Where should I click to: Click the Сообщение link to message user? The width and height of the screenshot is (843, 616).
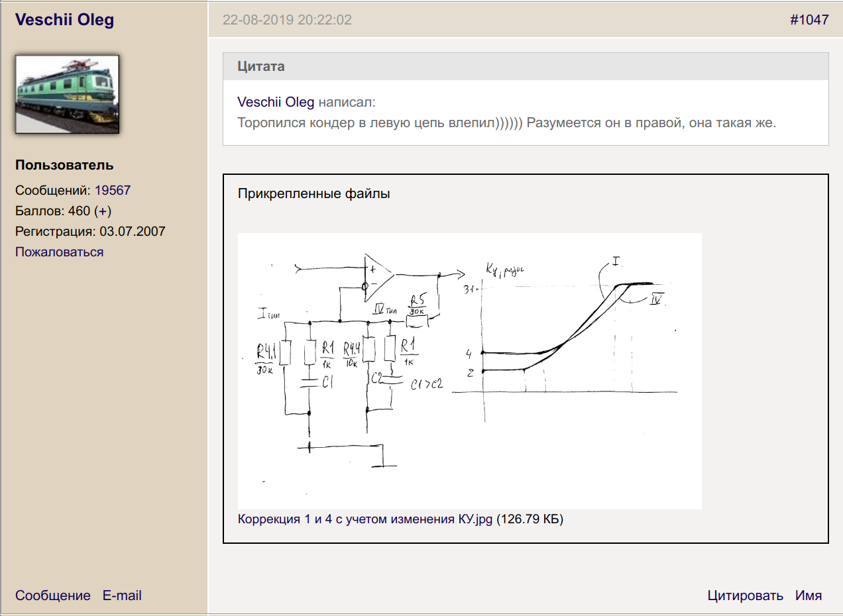click(x=52, y=595)
